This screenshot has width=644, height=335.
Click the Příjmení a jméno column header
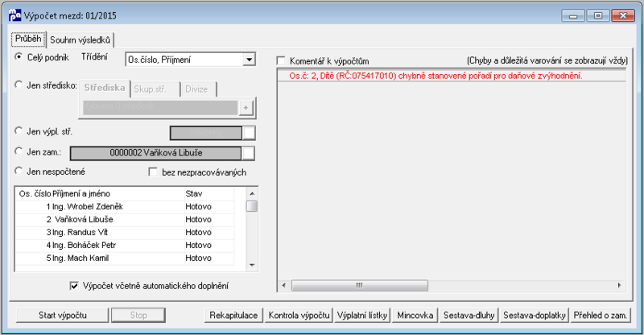118,193
